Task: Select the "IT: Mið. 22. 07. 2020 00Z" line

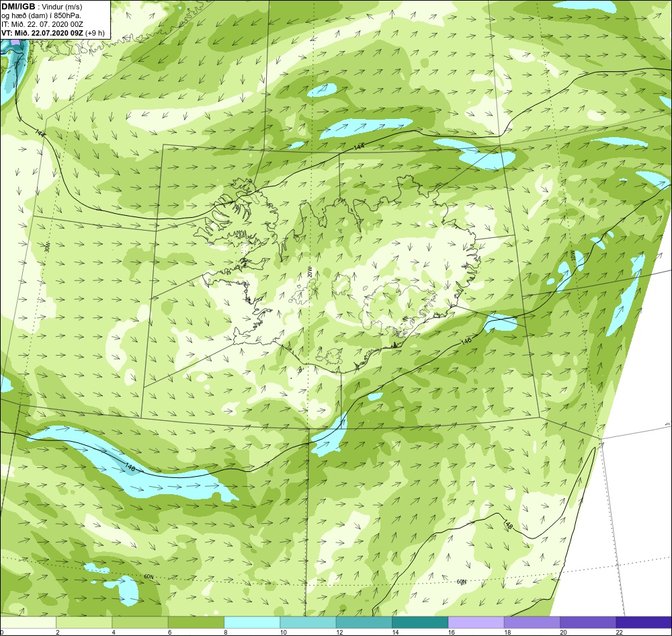Action: (42, 24)
